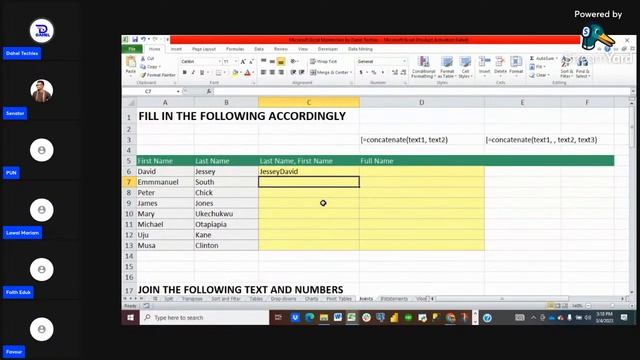
Task: Apply Italic formatting
Action: tap(193, 73)
